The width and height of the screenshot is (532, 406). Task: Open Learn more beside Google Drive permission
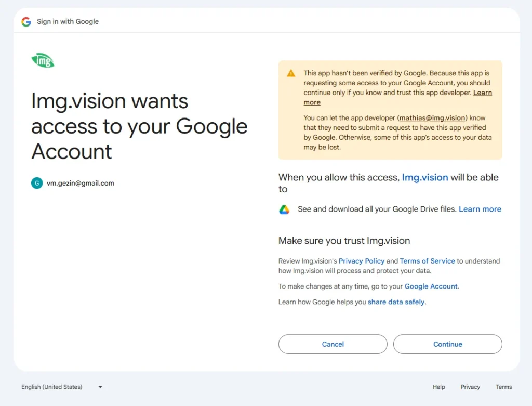(x=480, y=209)
